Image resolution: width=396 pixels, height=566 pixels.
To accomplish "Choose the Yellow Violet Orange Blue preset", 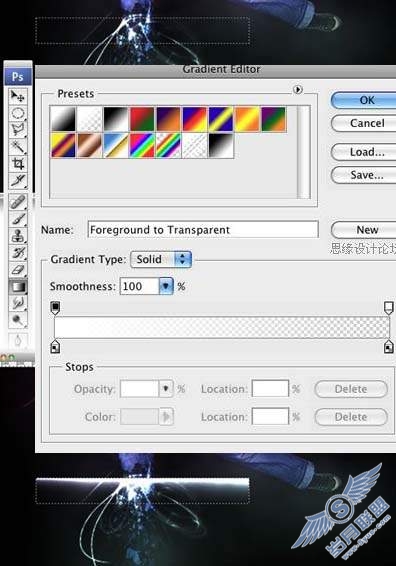I will (63, 145).
